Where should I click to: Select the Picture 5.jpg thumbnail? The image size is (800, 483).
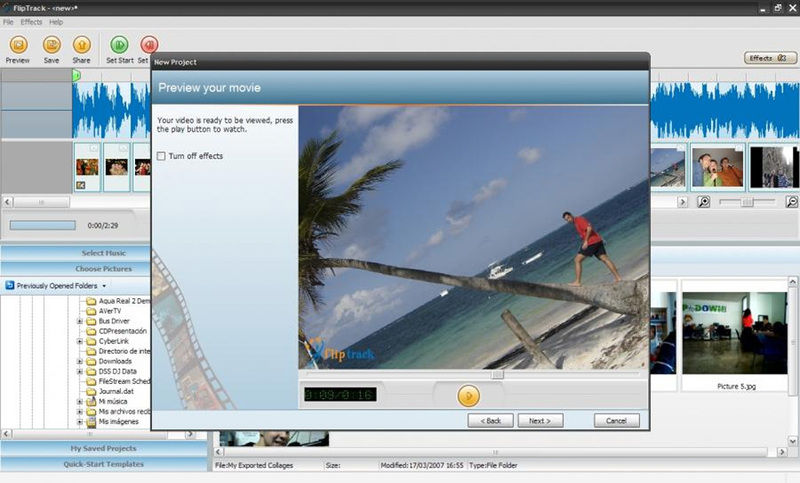(x=735, y=333)
